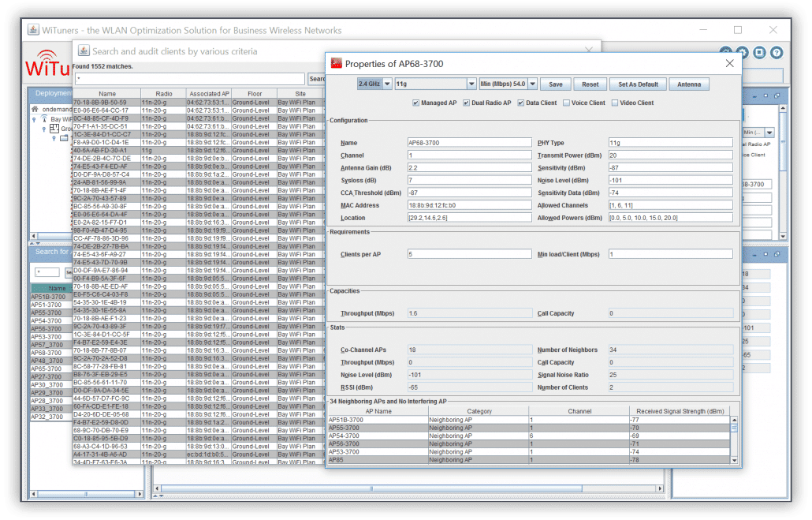The width and height of the screenshot is (812, 520).
Task: Click down arrow of neighbor AP list scrollbar
Action: [x=734, y=460]
